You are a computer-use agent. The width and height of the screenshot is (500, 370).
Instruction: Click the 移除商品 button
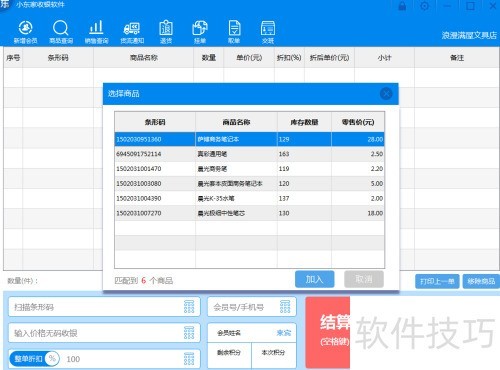click(481, 281)
